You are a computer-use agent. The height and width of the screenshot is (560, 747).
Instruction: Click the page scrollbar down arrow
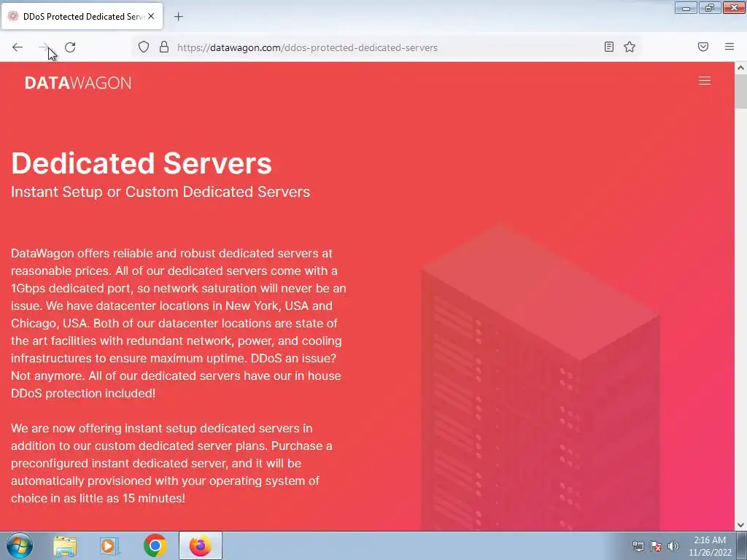741,525
